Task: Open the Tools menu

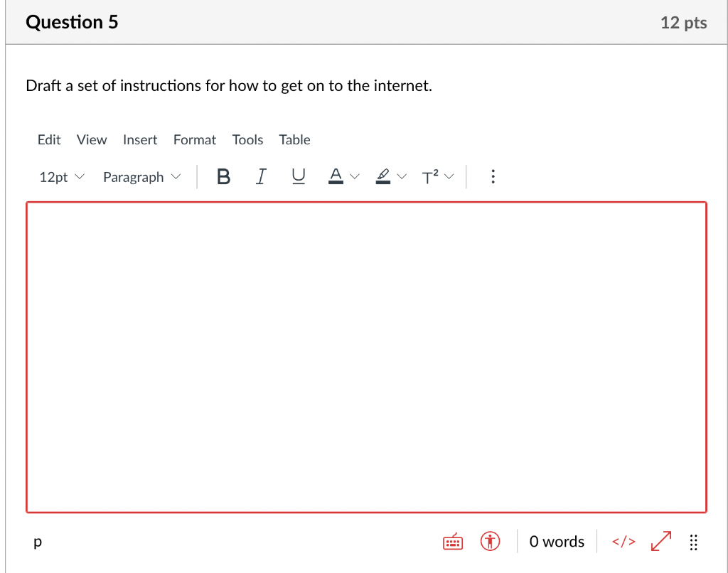Action: 247,139
